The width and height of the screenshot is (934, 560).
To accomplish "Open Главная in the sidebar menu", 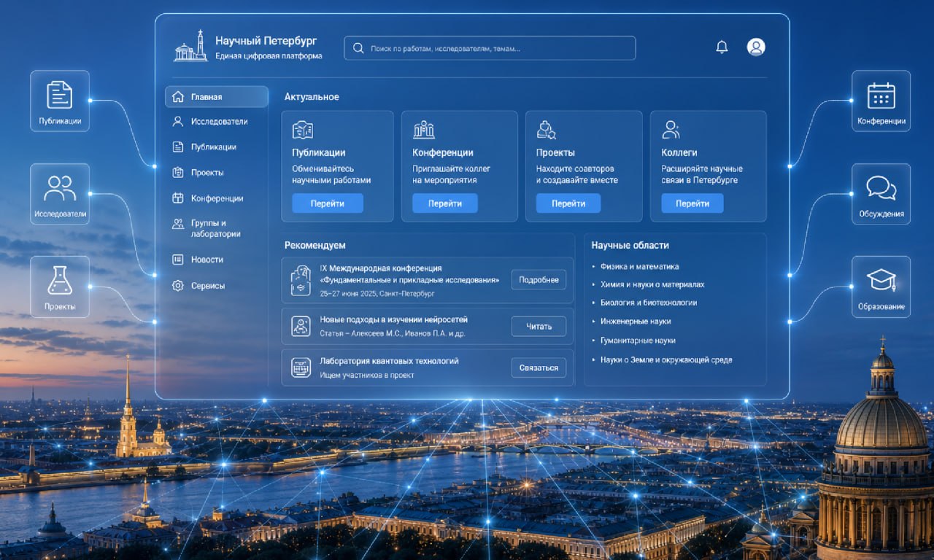I will click(217, 97).
